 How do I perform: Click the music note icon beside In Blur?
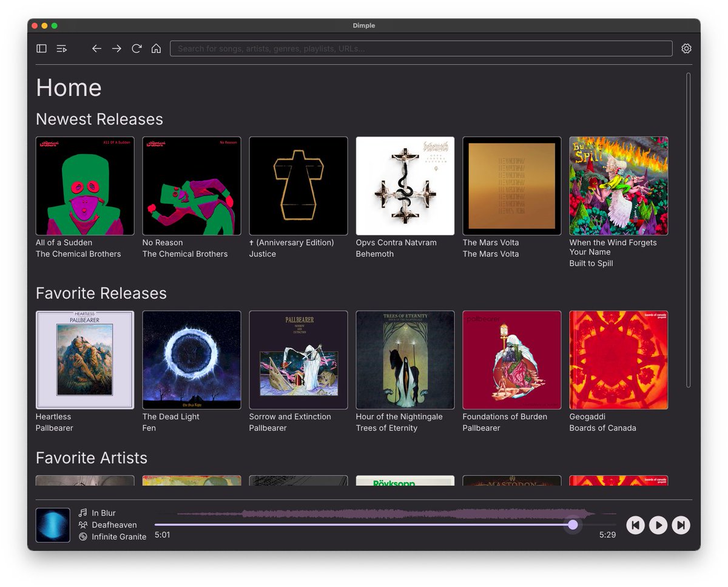click(x=83, y=513)
